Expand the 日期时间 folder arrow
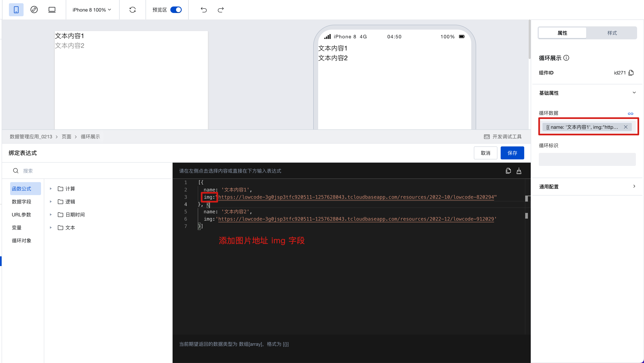The width and height of the screenshot is (644, 363). click(51, 215)
